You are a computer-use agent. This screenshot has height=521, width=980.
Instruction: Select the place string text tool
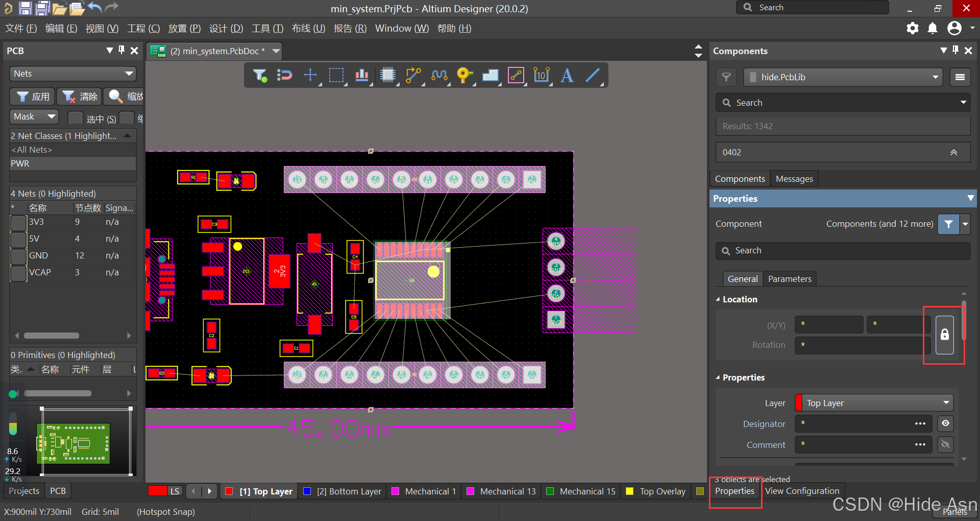coord(567,76)
